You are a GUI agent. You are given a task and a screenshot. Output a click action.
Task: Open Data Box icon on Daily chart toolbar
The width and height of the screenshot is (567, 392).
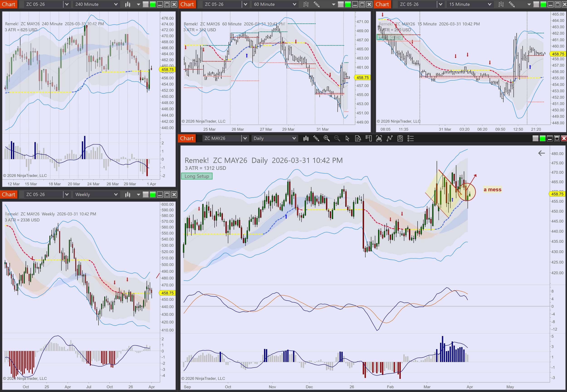click(358, 139)
